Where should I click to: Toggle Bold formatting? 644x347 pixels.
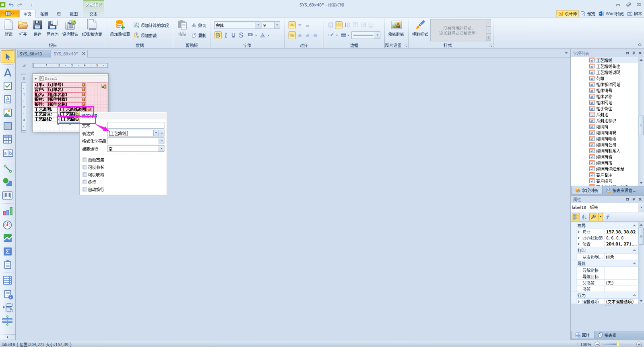[x=218, y=35]
